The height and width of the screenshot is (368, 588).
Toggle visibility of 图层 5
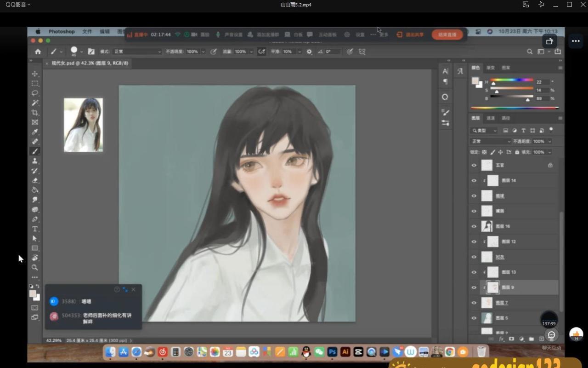[x=474, y=318]
